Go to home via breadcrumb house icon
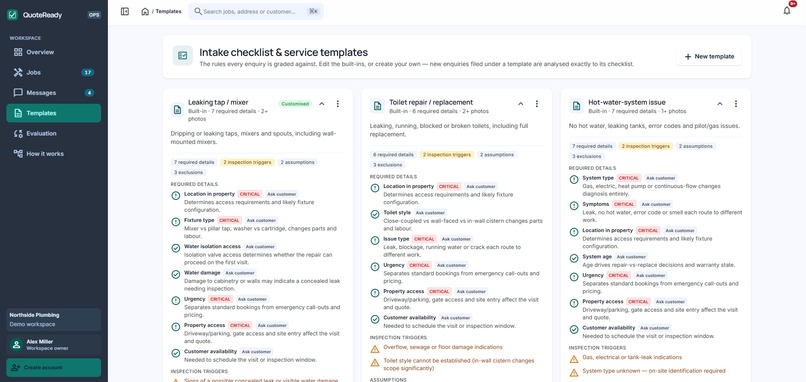806x382 pixels. point(145,11)
